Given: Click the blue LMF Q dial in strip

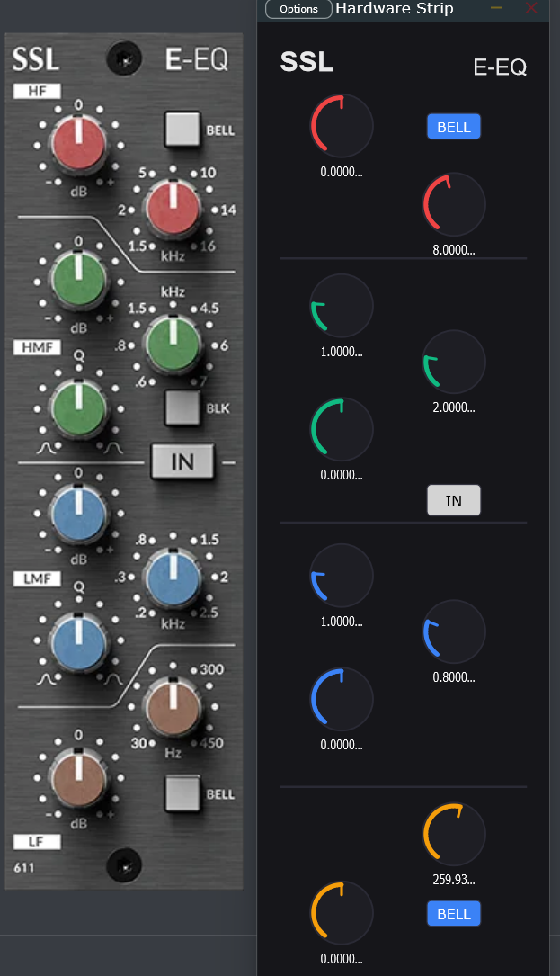Looking at the screenshot, I should click(342, 699).
